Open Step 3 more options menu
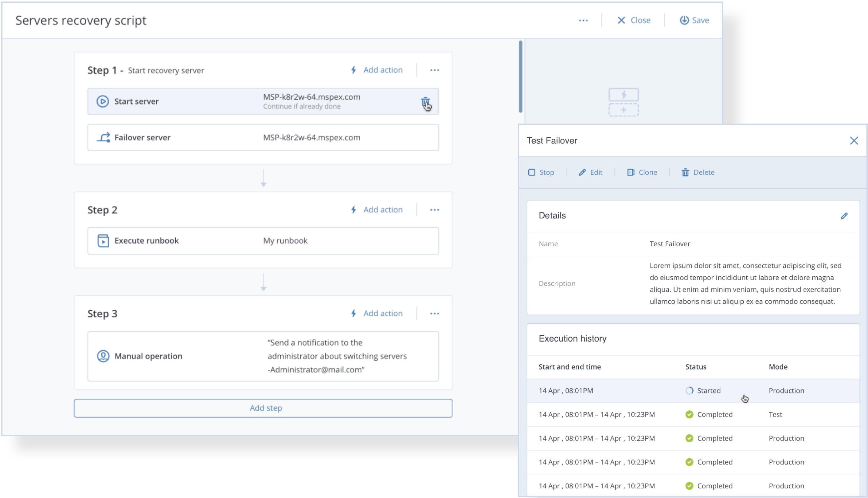Viewport: 868px width, 498px height. 434,314
